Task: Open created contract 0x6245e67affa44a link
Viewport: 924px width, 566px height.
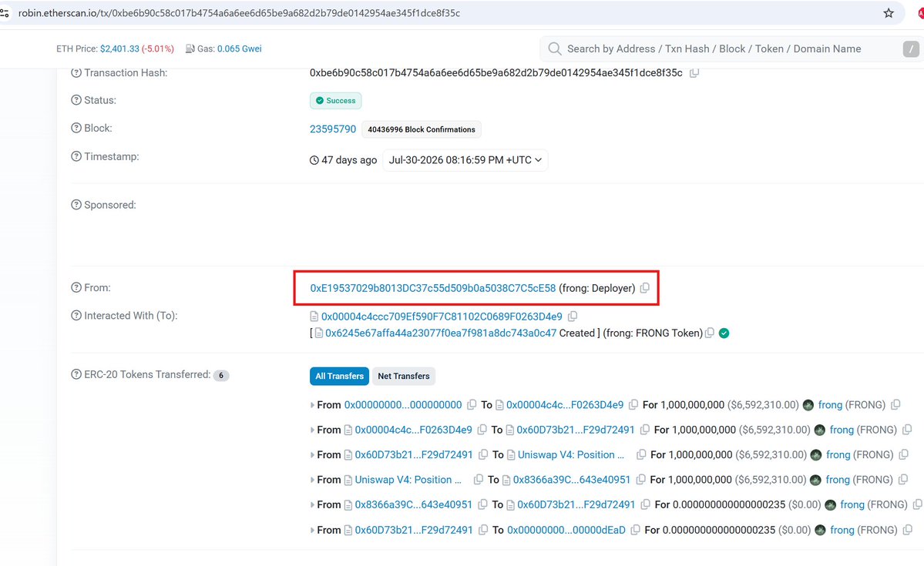Action: (441, 333)
